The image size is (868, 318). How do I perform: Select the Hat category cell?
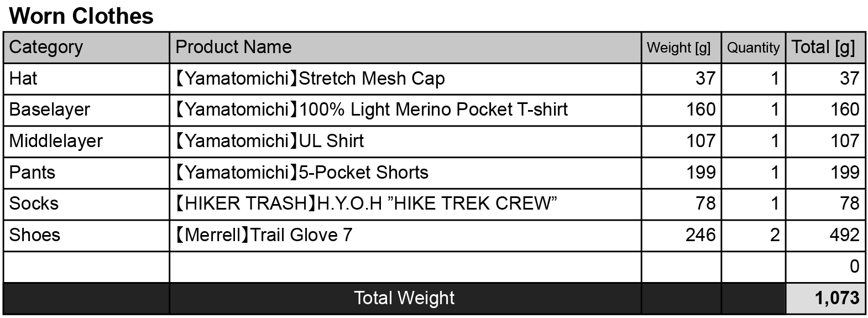[x=23, y=79]
